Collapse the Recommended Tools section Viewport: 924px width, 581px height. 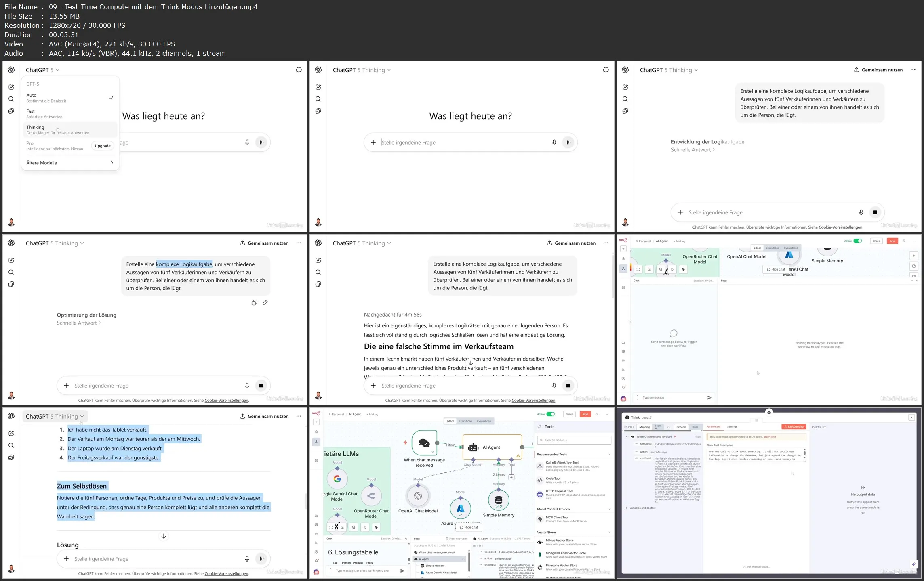(x=609, y=455)
